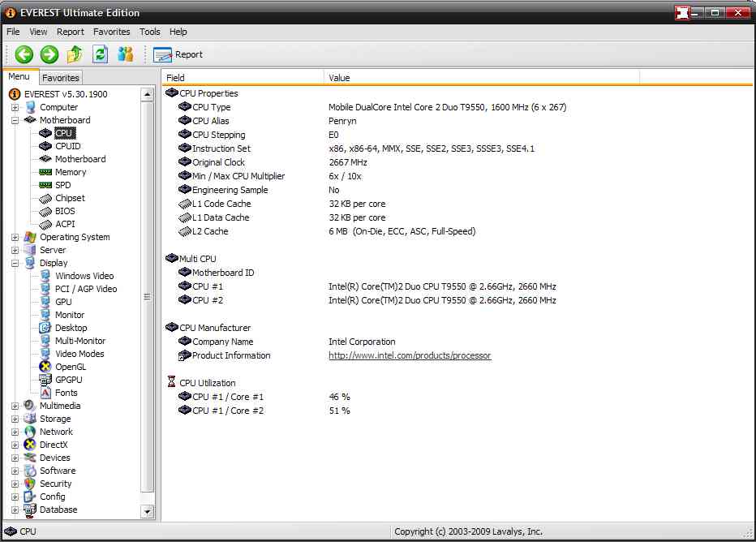Open the PCI / AGP Video item
The width and height of the screenshot is (756, 542).
pyautogui.click(x=86, y=289)
